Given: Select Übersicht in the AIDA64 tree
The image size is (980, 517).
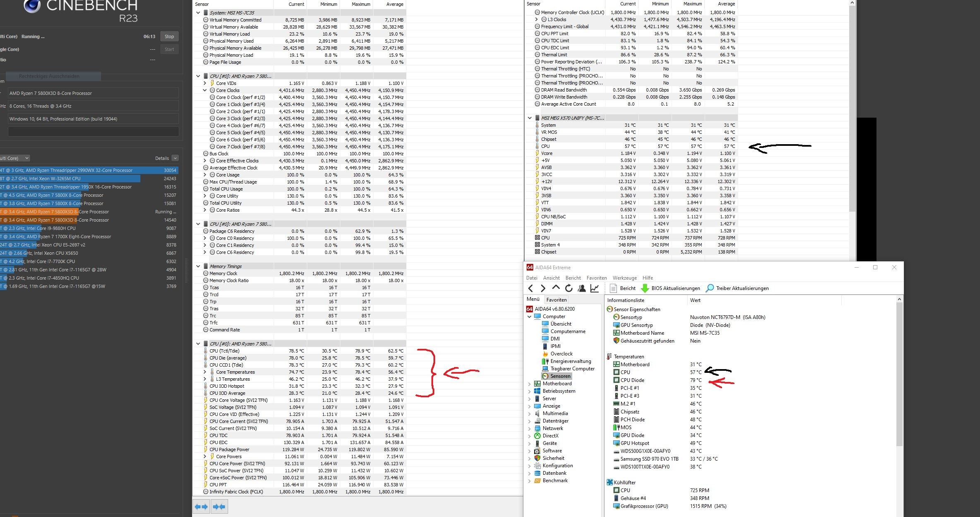Looking at the screenshot, I should point(561,324).
